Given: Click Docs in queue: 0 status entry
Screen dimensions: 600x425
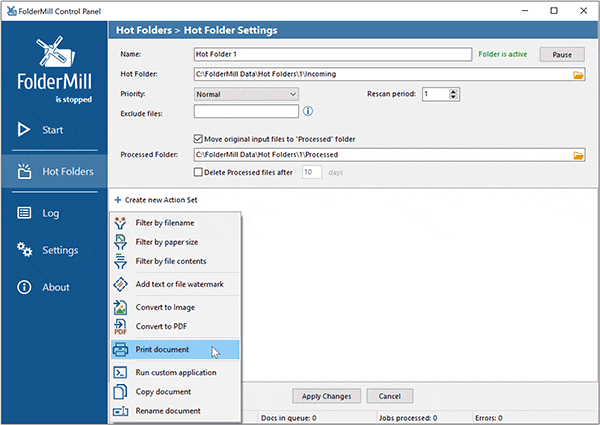Looking at the screenshot, I should [289, 418].
